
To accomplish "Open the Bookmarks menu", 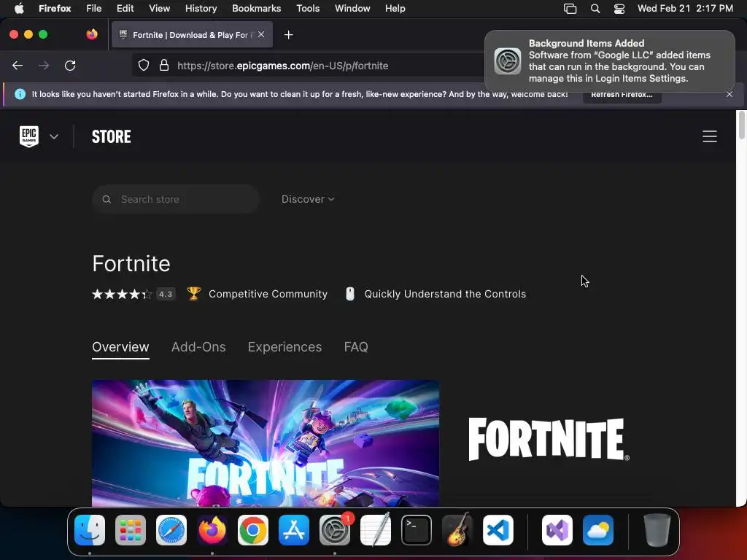I will click(x=256, y=8).
